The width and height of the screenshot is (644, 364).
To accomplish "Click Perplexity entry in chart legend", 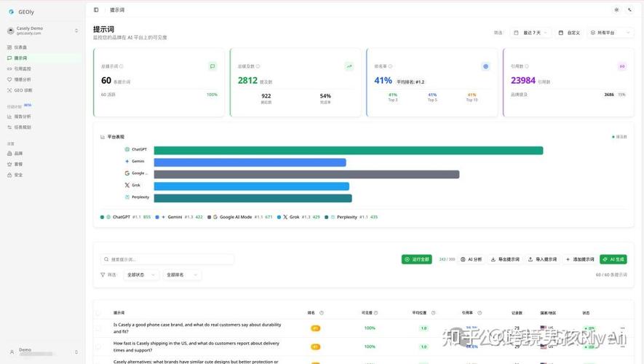I will pos(351,217).
